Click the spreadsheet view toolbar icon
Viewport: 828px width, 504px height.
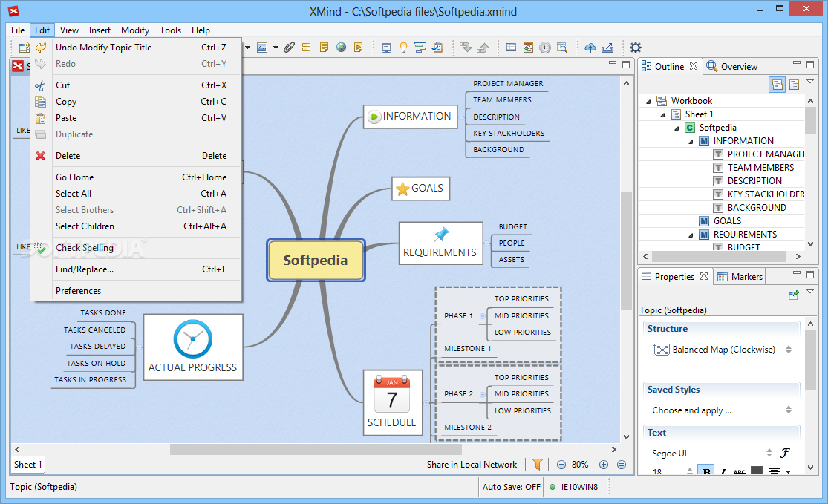[511, 48]
